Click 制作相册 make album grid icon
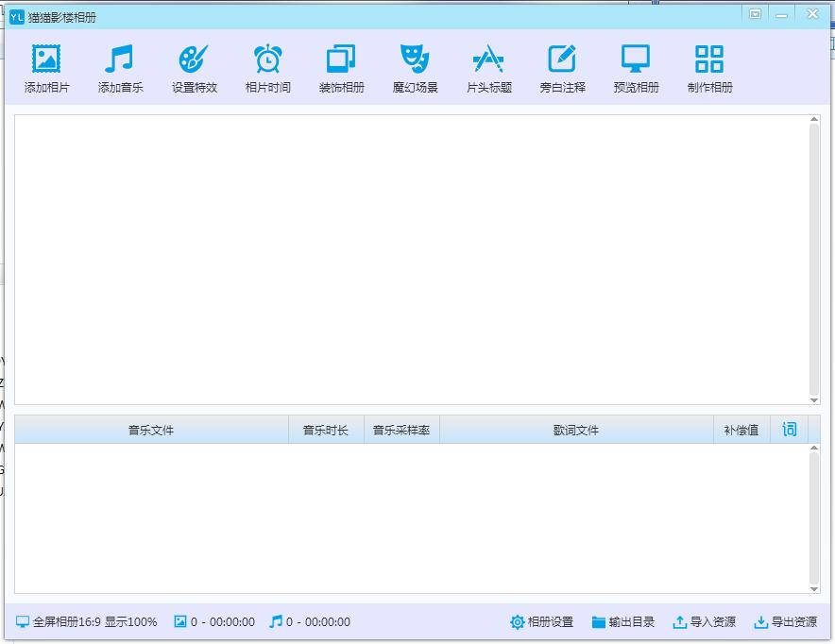Screen dimensions: 835x644 tap(709, 60)
